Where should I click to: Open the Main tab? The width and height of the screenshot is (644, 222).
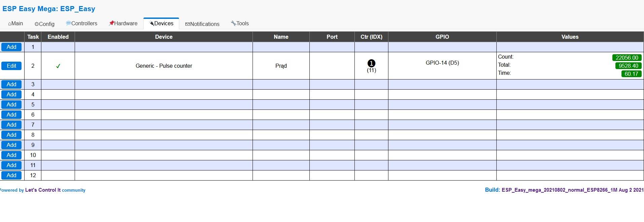15,24
